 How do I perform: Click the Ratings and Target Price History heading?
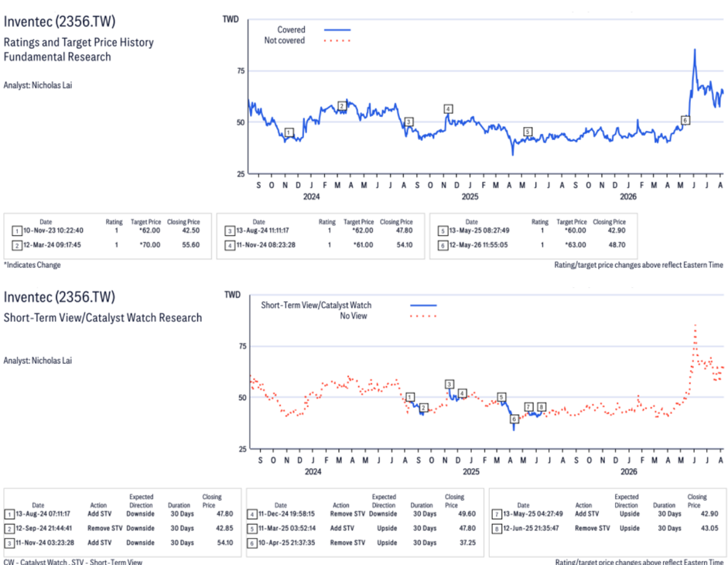[78, 43]
